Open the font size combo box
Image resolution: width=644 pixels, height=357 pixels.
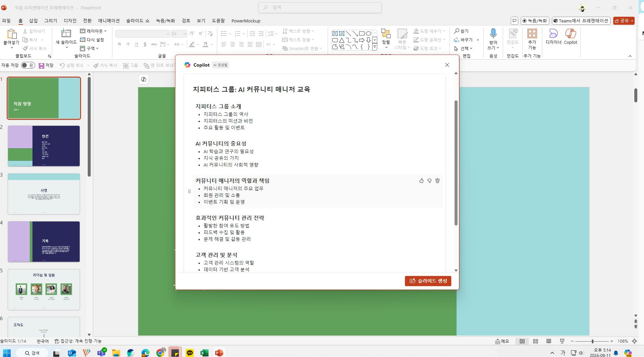(x=179, y=34)
